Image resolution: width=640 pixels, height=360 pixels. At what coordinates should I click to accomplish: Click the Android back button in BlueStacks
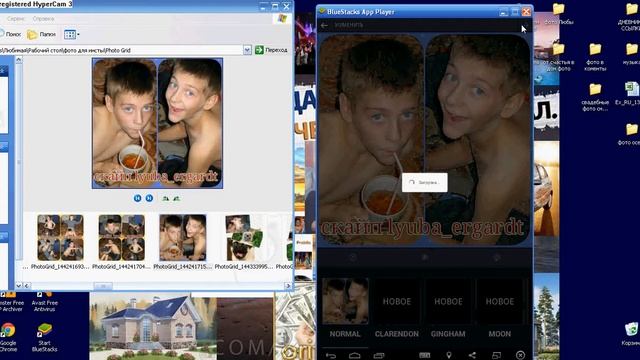[x=331, y=356]
